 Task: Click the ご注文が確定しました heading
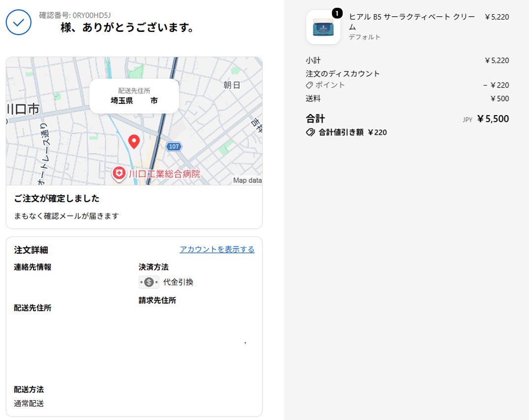pos(57,199)
